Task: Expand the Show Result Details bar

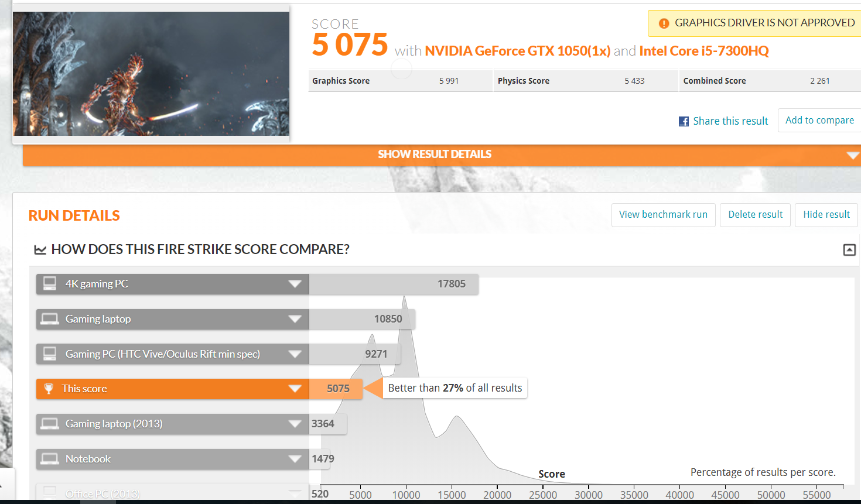Action: pyautogui.click(x=853, y=155)
